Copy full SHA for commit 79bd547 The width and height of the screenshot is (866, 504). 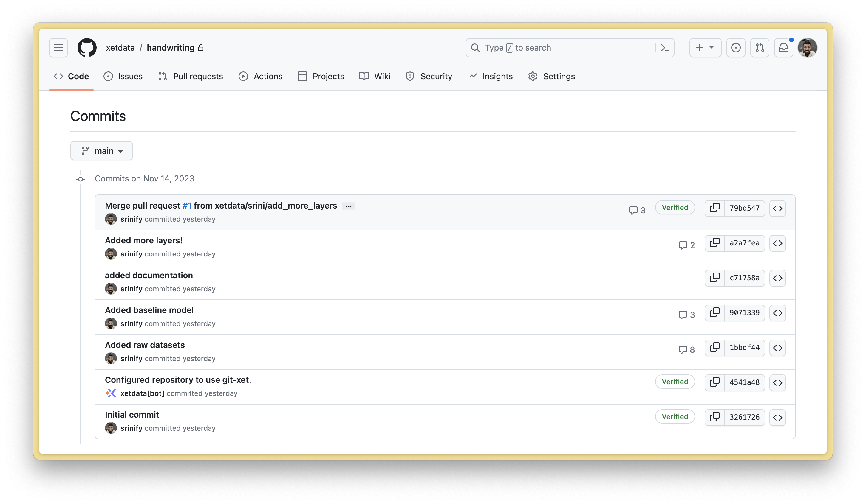(715, 208)
